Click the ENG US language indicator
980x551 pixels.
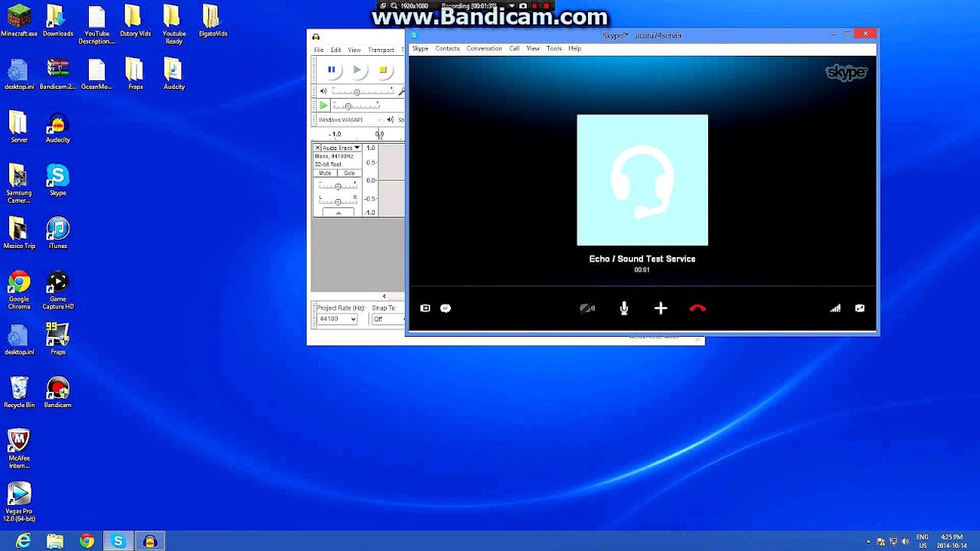point(923,541)
